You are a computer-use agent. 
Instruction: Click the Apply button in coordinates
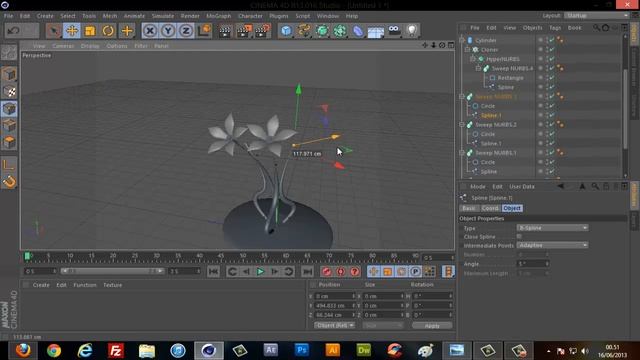pos(432,325)
